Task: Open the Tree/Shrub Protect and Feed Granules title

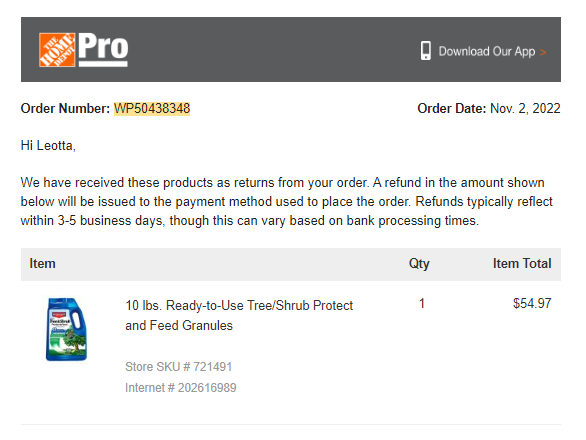Action: click(x=239, y=316)
